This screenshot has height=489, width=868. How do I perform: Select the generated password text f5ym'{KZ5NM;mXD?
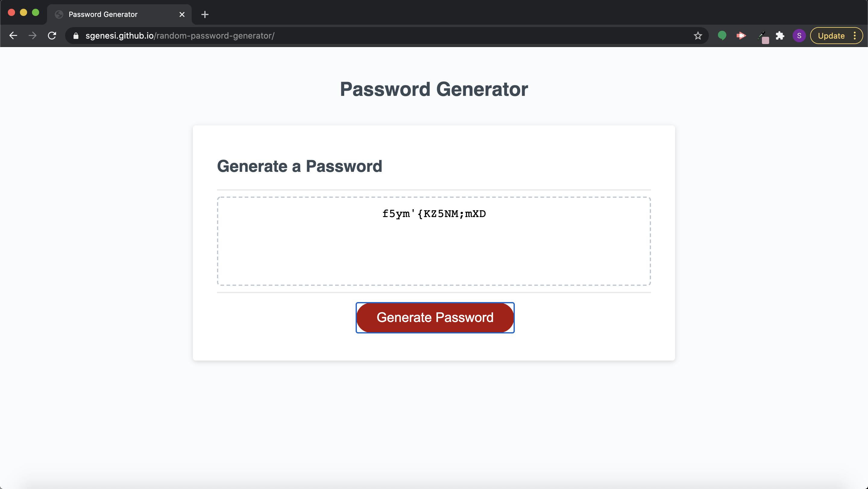tap(434, 214)
